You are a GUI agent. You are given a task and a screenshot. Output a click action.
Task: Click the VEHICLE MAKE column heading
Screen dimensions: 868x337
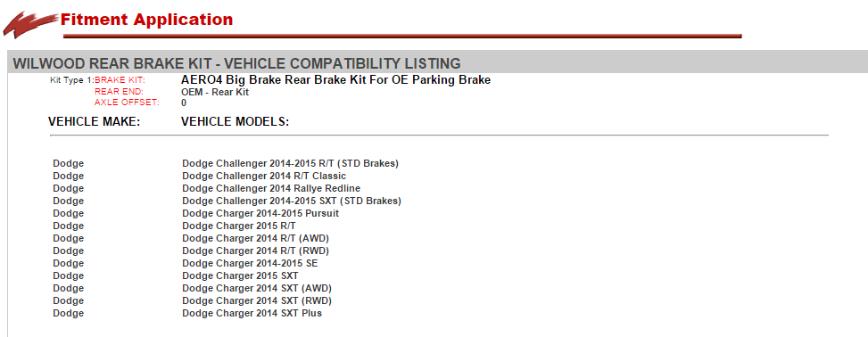pos(95,122)
